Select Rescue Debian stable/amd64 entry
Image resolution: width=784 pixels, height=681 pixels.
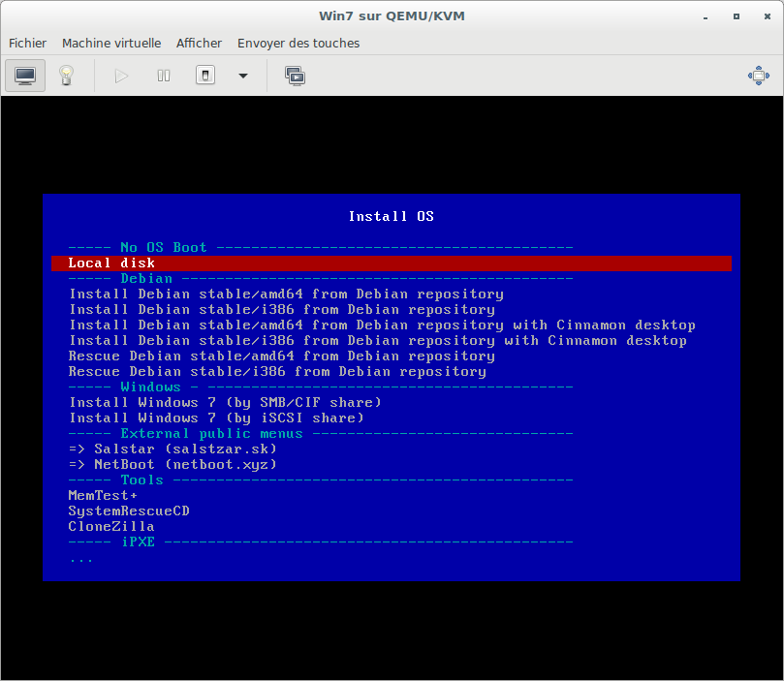tap(282, 356)
